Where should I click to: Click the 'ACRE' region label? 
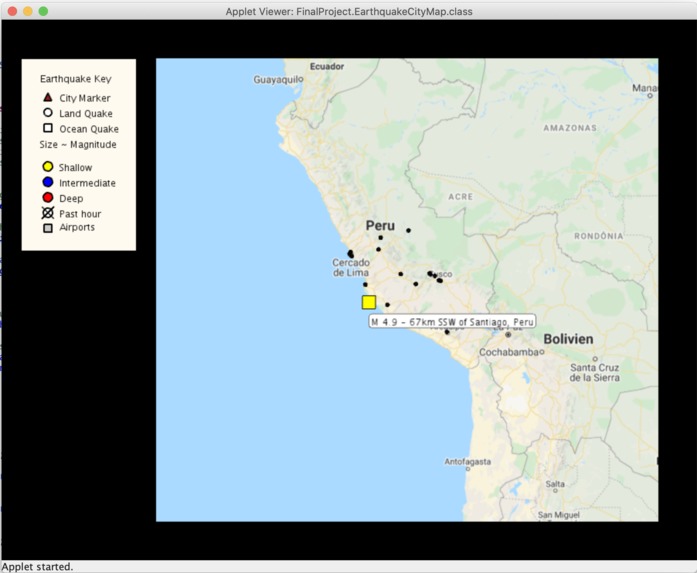(461, 196)
